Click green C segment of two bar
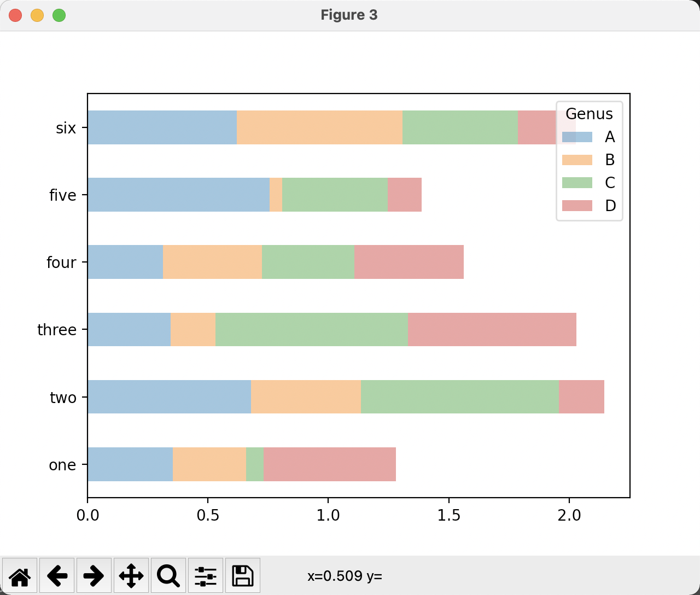 [460, 396]
